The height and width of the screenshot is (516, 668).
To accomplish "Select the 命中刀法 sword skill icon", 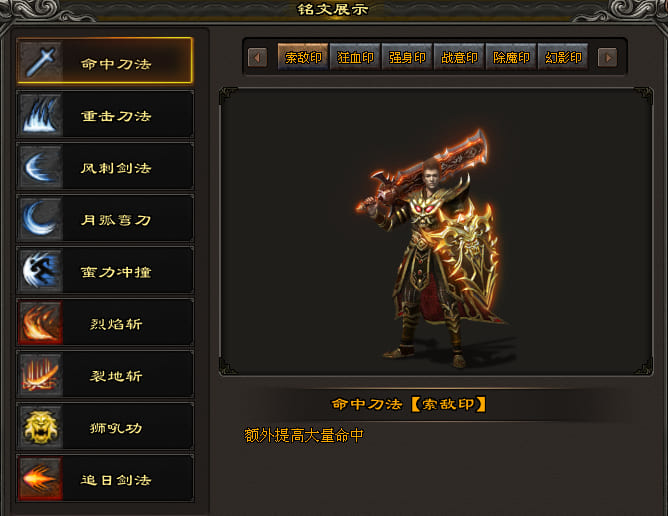I will coord(41,61).
